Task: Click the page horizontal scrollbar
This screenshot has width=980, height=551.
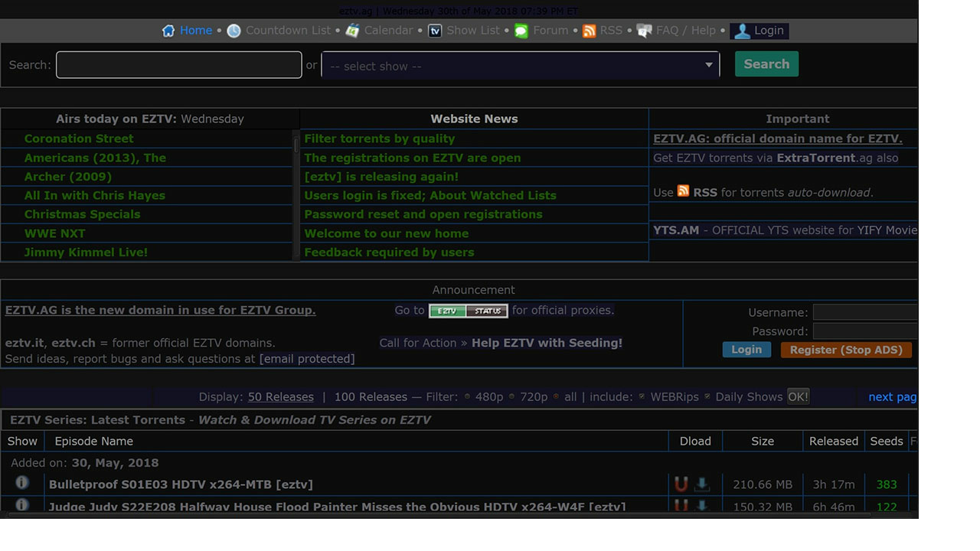Action: click(x=459, y=515)
